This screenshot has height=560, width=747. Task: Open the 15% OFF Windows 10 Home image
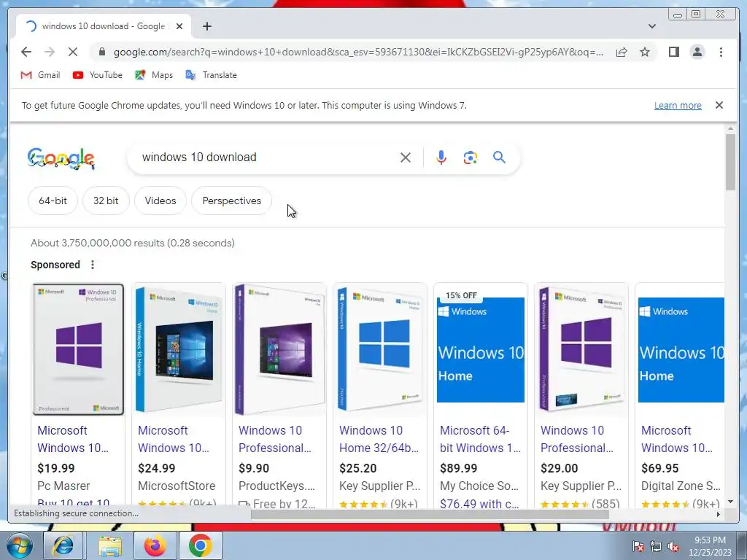tap(481, 349)
